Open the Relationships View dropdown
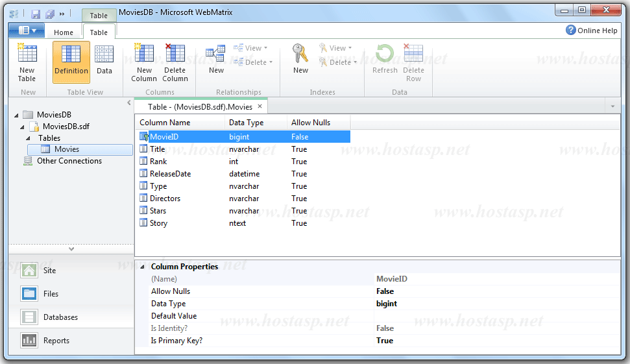Screen dimensions: 630x364 250,48
